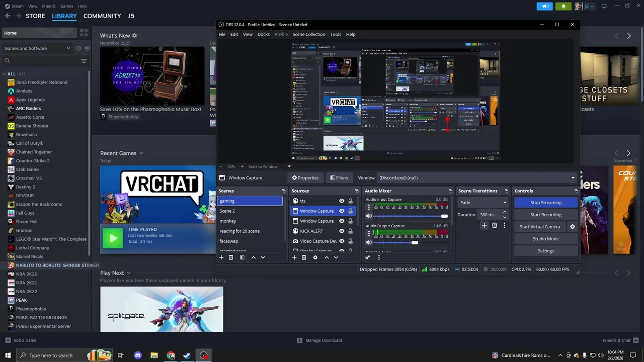The width and height of the screenshot is (644, 362).
Task: Float the Audio Mixer dock icon
Action: click(x=451, y=191)
